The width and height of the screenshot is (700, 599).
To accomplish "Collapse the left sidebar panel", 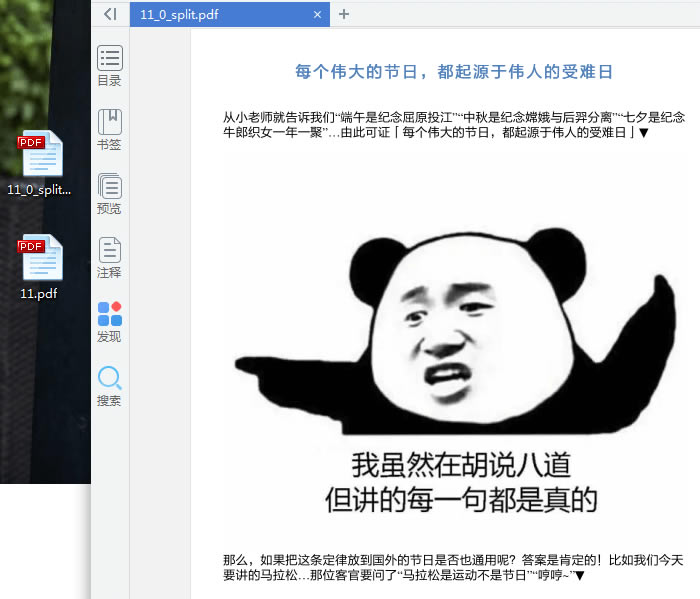I will 110,14.
